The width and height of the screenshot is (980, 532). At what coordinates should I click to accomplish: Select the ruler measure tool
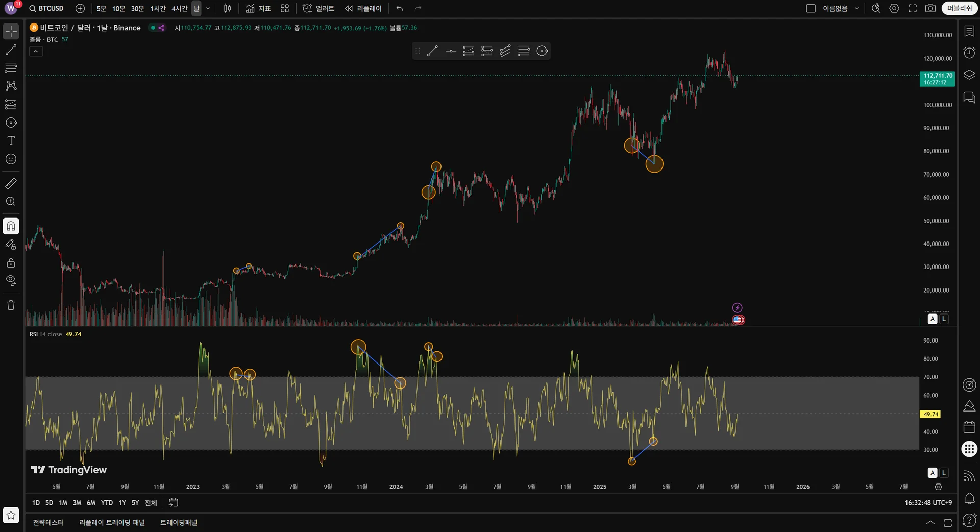point(11,183)
